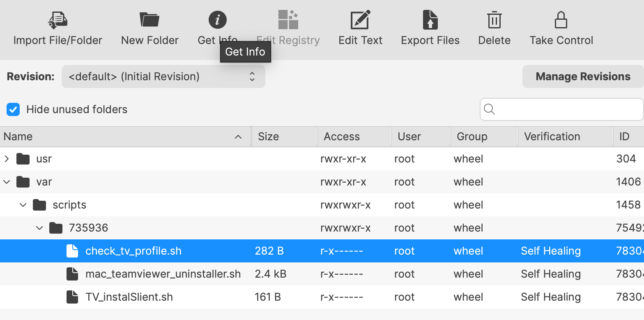Click the ID value 304
This screenshot has width=644, height=320.
click(x=626, y=159)
